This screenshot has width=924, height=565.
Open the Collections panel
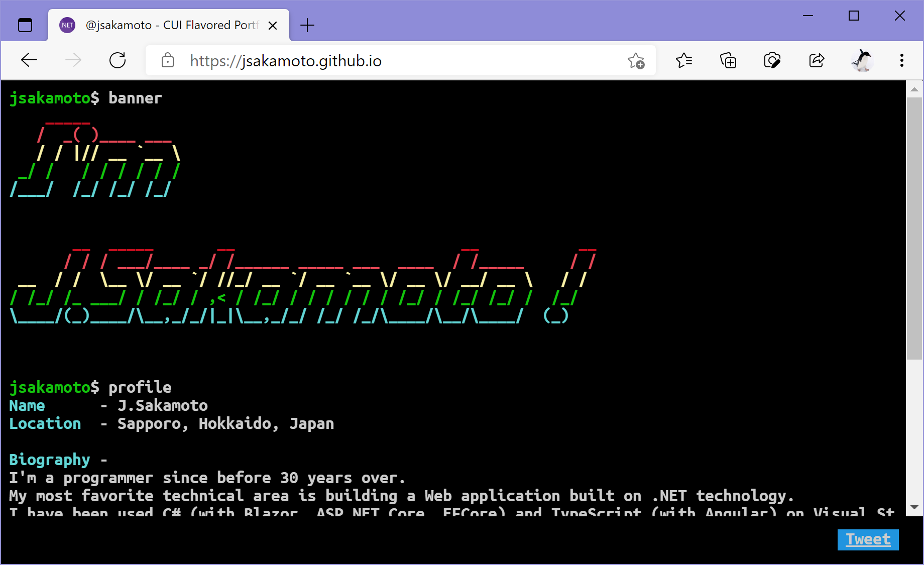[728, 60]
